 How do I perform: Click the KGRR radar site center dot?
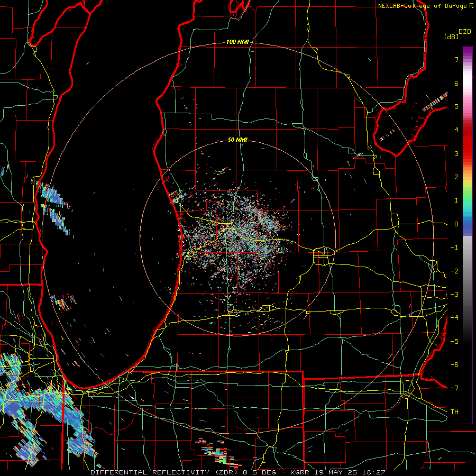pyautogui.click(x=237, y=239)
